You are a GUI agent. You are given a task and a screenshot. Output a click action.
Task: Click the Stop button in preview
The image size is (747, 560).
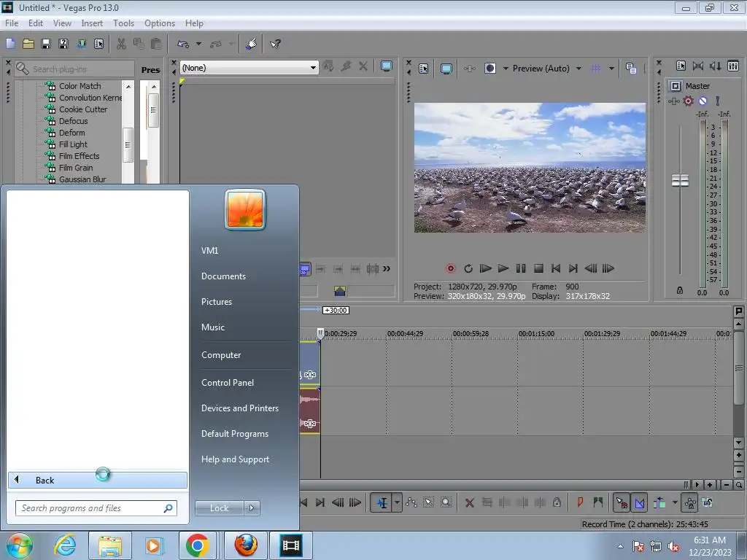[x=538, y=268]
